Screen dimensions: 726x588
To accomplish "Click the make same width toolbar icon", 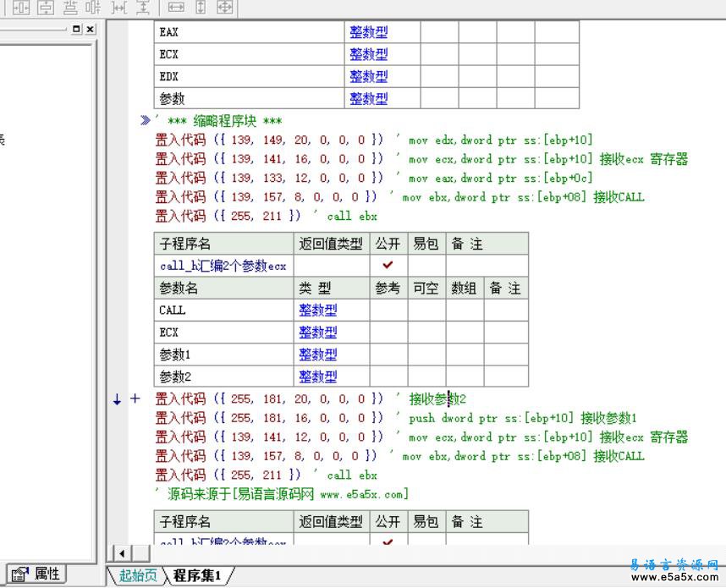I will pos(176,7).
